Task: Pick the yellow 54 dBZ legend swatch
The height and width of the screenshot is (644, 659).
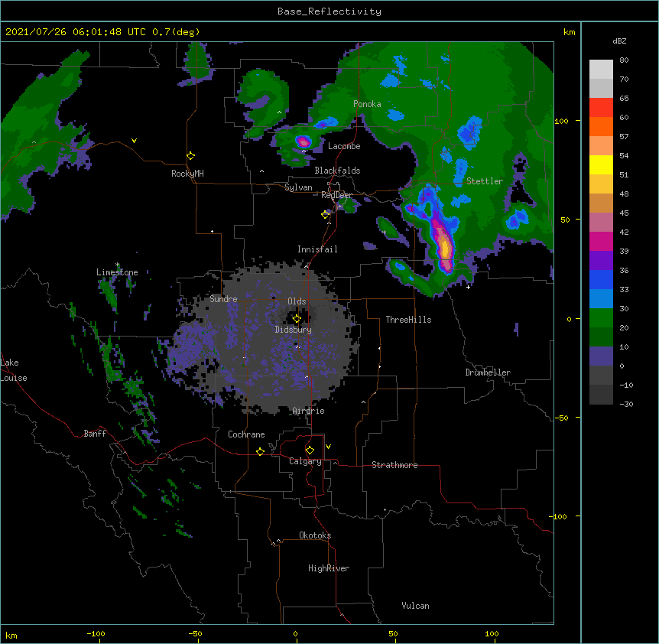Action: tap(601, 164)
